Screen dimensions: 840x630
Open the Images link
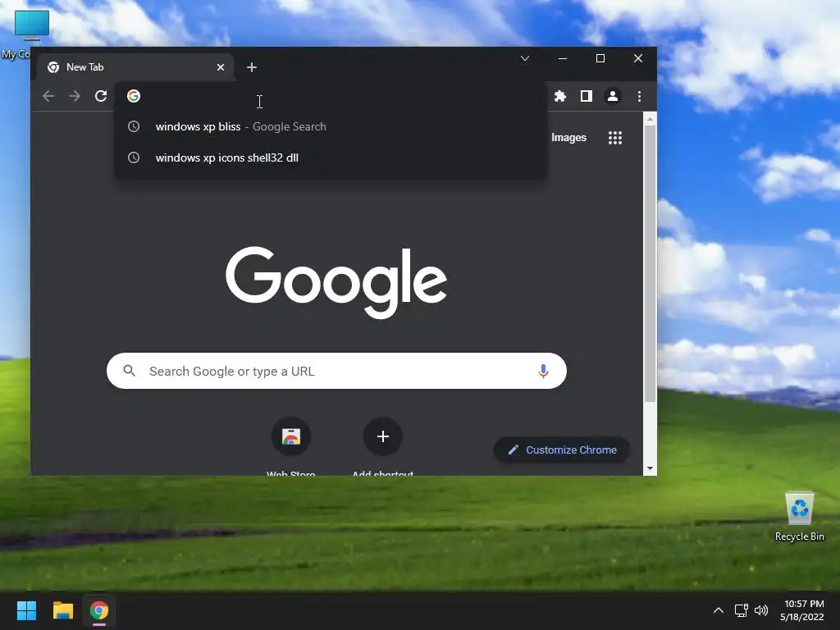click(569, 138)
